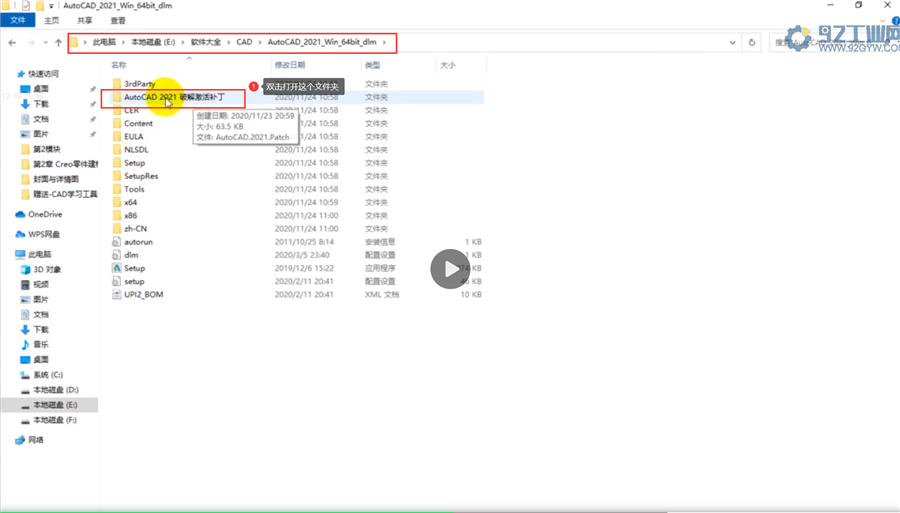Open 第2模块 folder in navigation pane
The width and height of the screenshot is (900, 513).
pos(46,149)
